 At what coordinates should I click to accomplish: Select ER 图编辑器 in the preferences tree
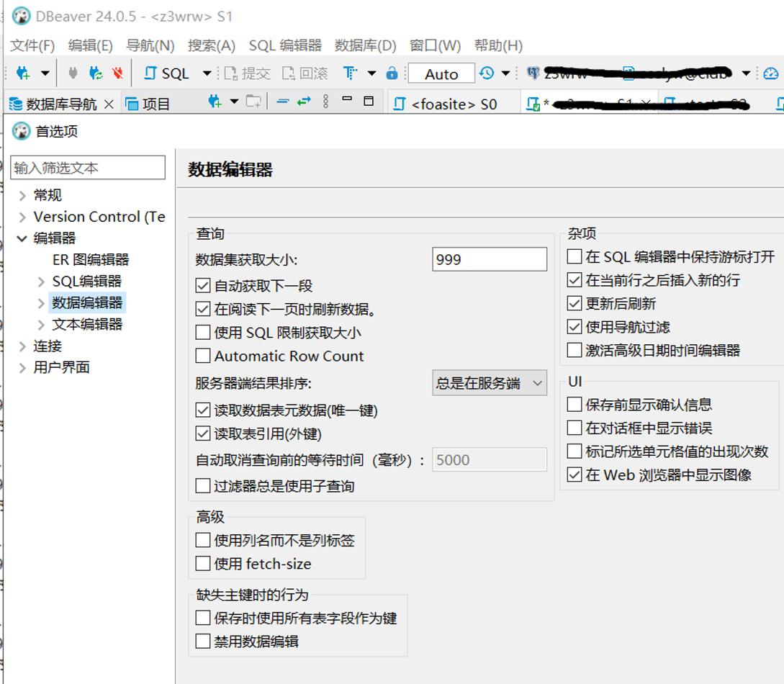tap(91, 259)
